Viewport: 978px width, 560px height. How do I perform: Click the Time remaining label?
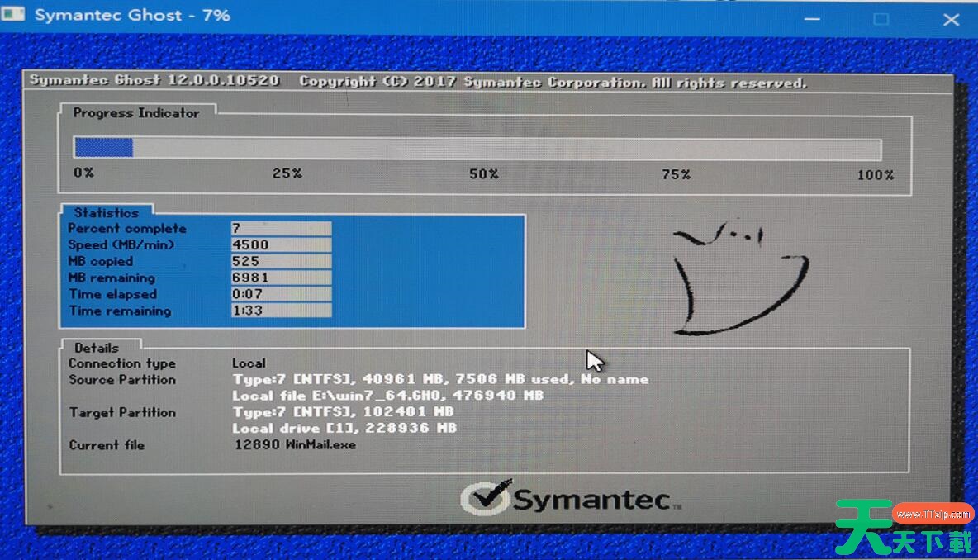[x=120, y=311]
